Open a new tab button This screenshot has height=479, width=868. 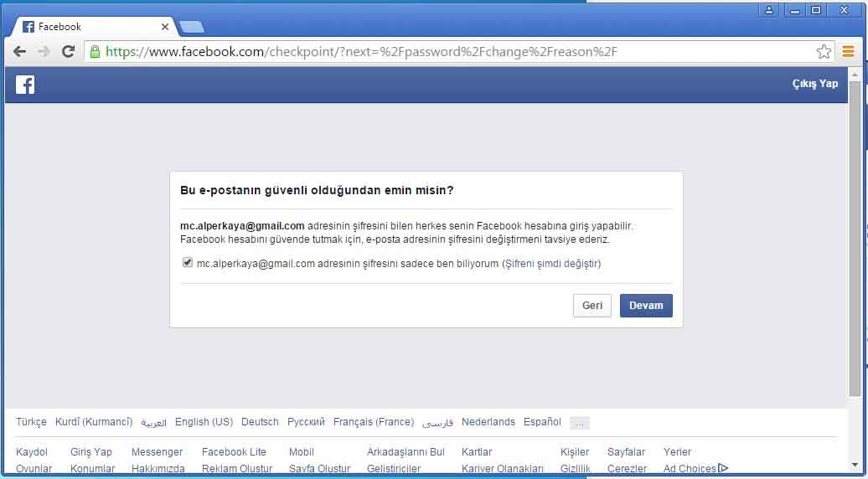pyautogui.click(x=191, y=27)
